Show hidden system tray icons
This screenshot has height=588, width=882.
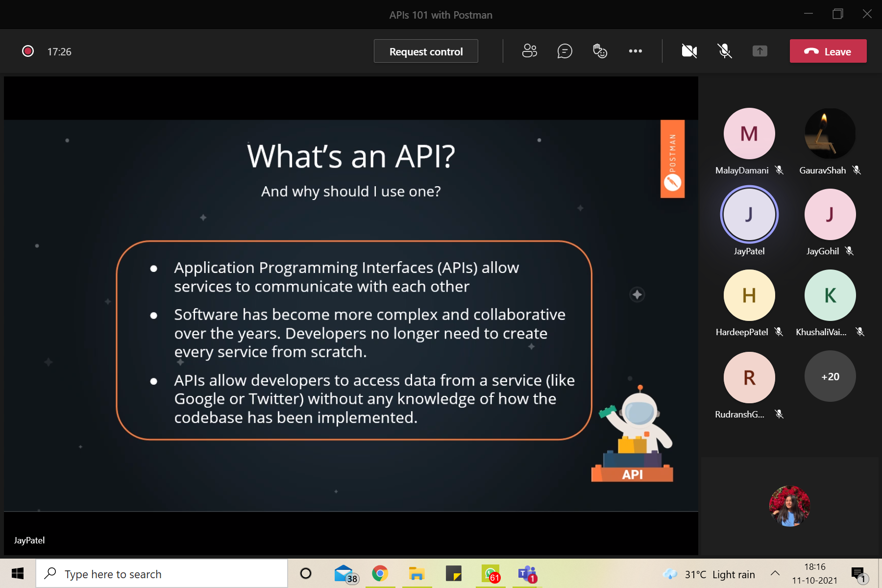pyautogui.click(x=775, y=573)
